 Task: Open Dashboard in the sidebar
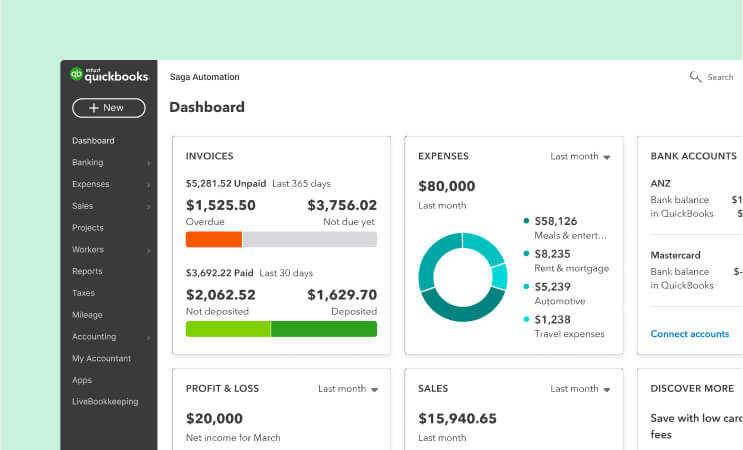click(93, 141)
